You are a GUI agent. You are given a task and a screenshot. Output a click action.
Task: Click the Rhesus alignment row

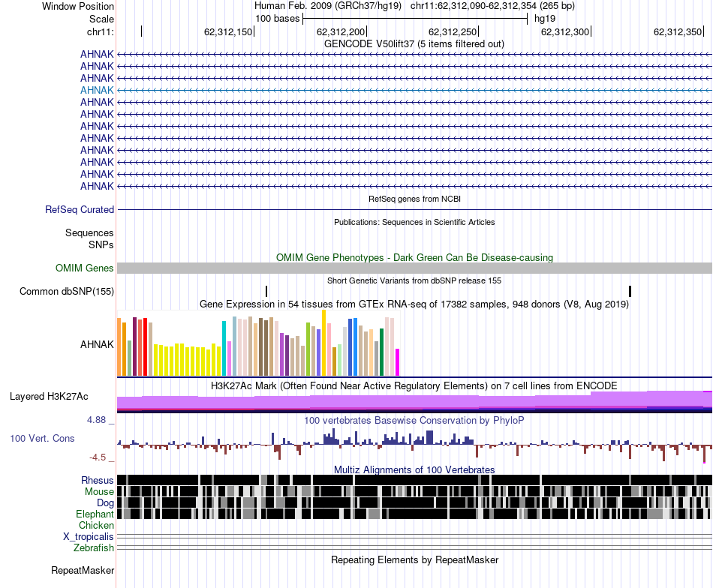coord(414,480)
